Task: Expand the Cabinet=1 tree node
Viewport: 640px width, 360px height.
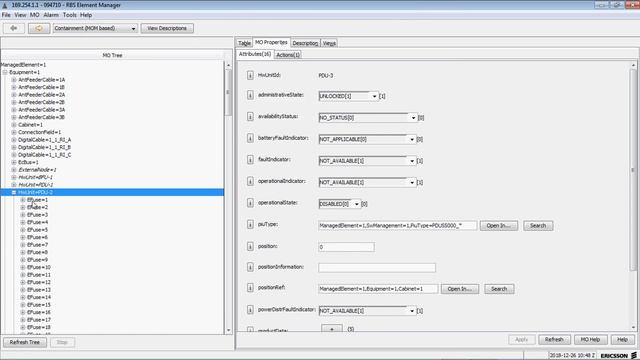Action: [14, 125]
